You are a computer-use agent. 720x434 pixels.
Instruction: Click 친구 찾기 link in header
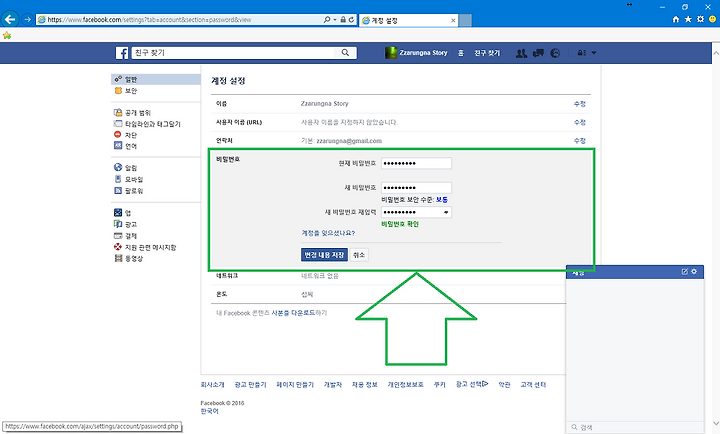tap(487, 53)
